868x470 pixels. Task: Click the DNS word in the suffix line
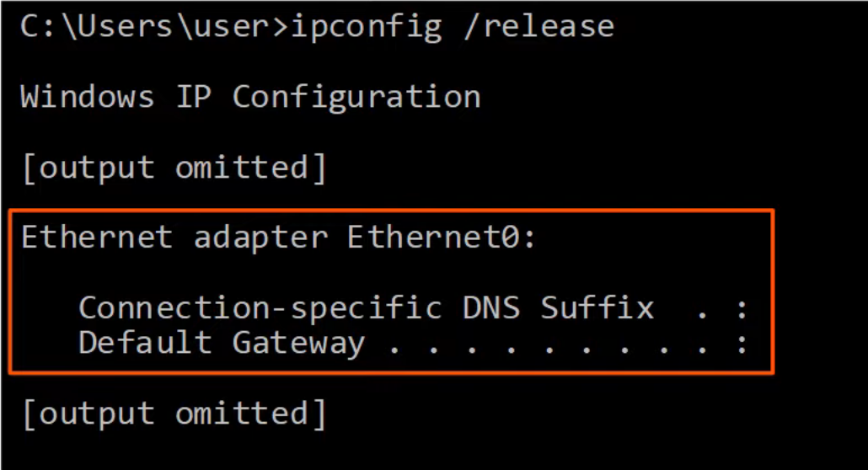(x=491, y=307)
